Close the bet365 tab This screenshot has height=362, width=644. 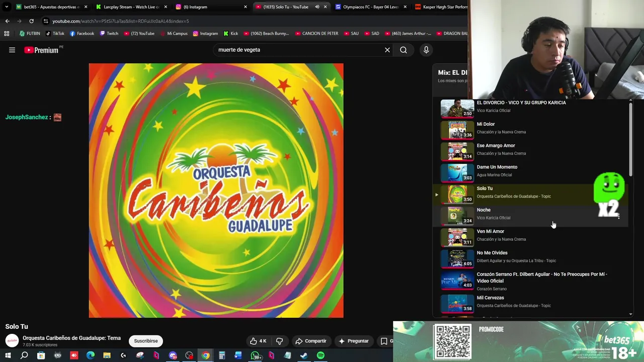pos(86,7)
